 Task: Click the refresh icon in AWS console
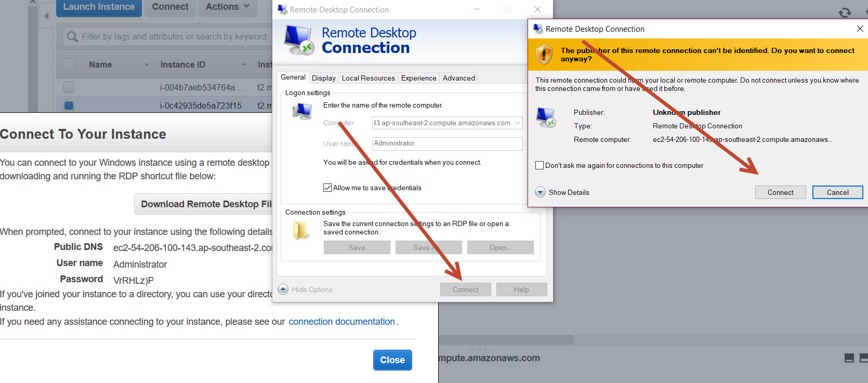coord(845,12)
